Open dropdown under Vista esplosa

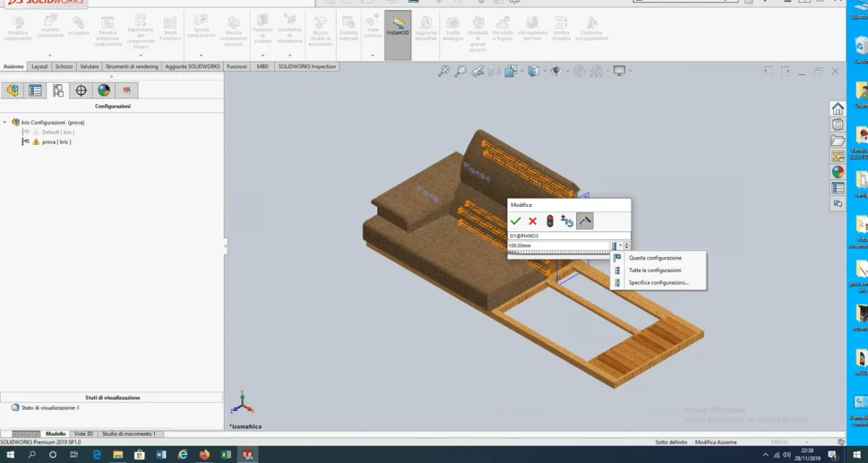click(372, 55)
